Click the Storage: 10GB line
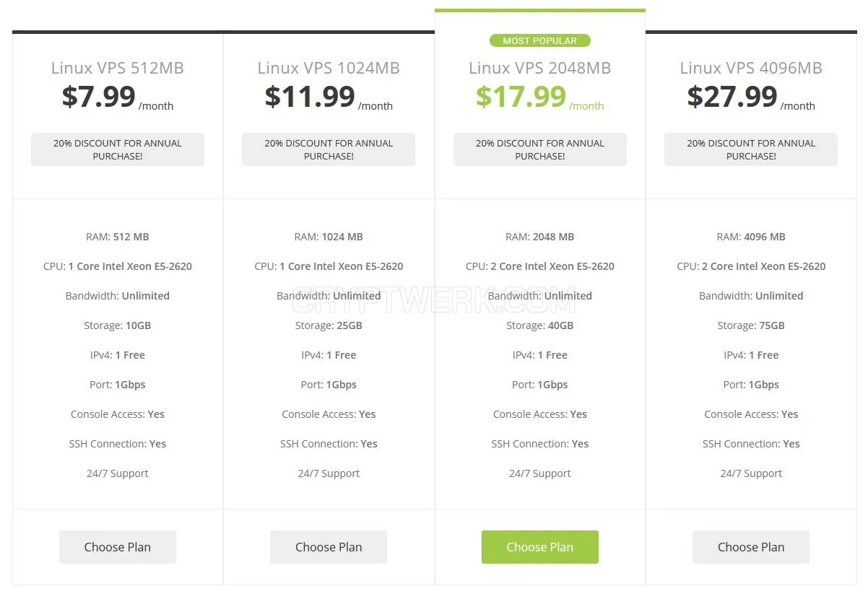The image size is (868, 599). tap(118, 325)
